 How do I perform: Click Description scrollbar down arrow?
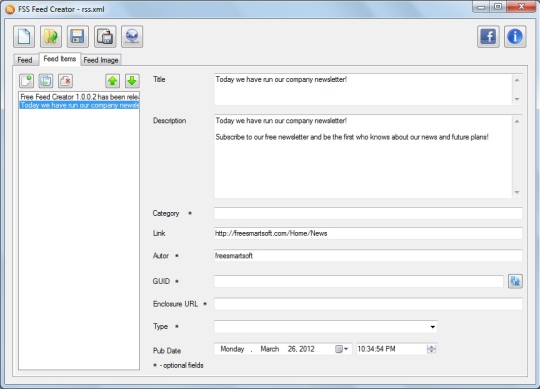click(x=517, y=192)
